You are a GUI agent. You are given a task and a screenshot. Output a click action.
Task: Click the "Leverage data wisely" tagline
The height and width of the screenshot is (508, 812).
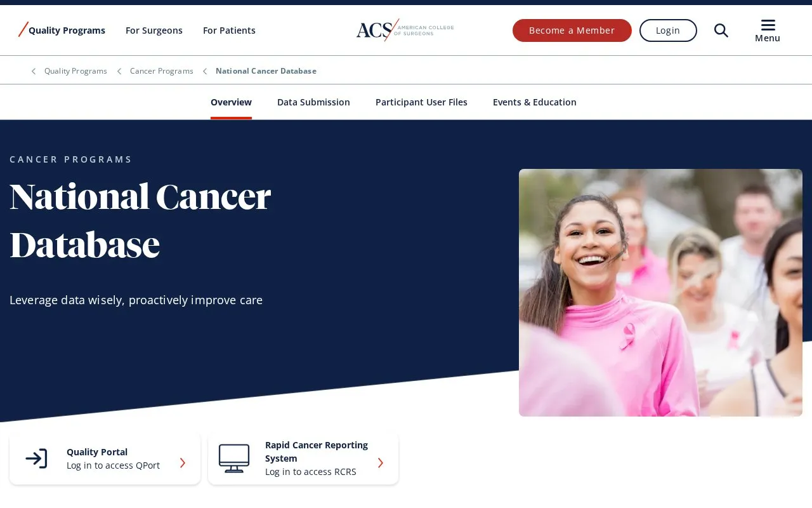click(136, 300)
